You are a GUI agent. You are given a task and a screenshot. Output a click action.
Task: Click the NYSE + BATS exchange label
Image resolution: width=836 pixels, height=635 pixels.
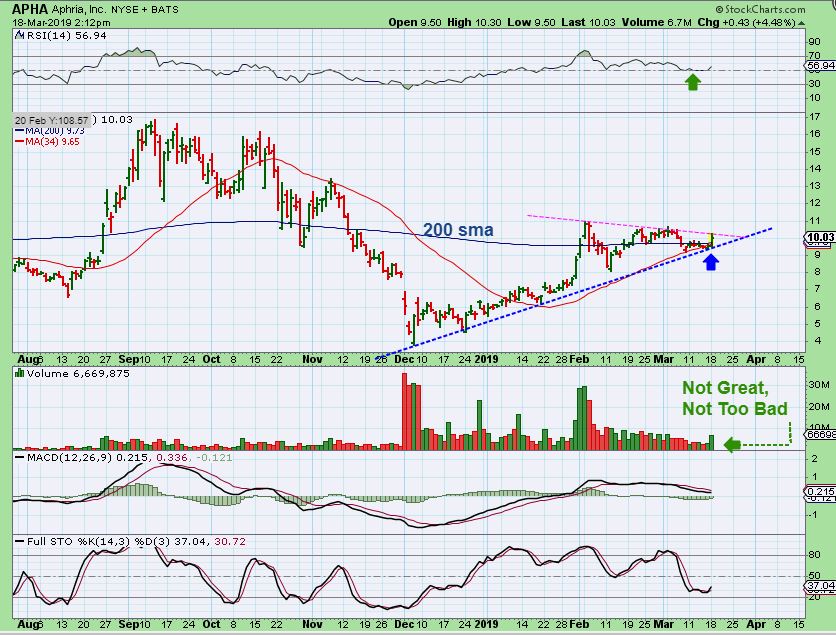pos(145,10)
